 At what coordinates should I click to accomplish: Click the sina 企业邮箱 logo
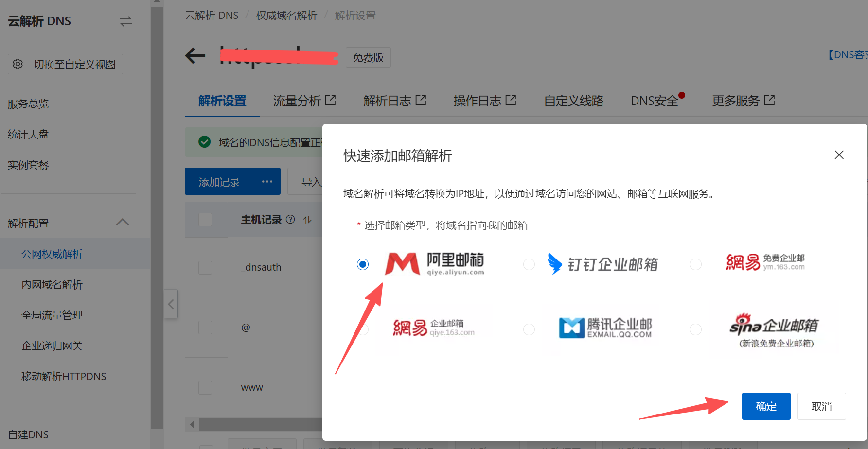[774, 330]
